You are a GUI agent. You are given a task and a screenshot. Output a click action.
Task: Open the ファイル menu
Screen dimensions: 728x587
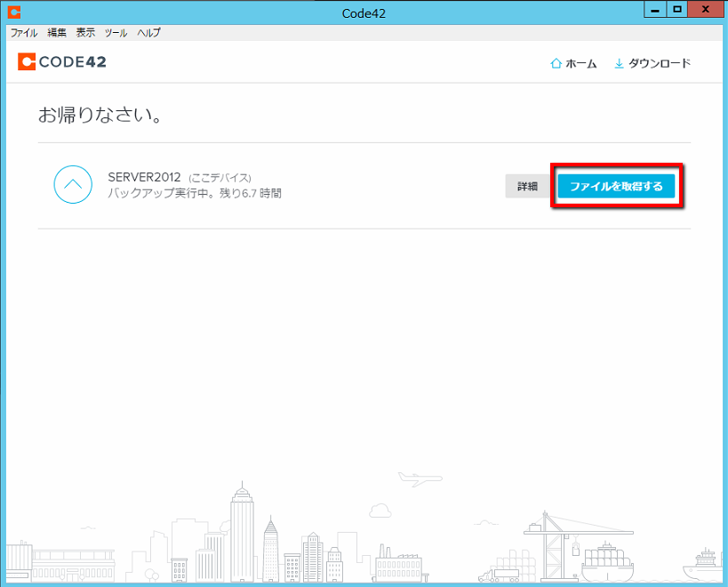point(24,33)
